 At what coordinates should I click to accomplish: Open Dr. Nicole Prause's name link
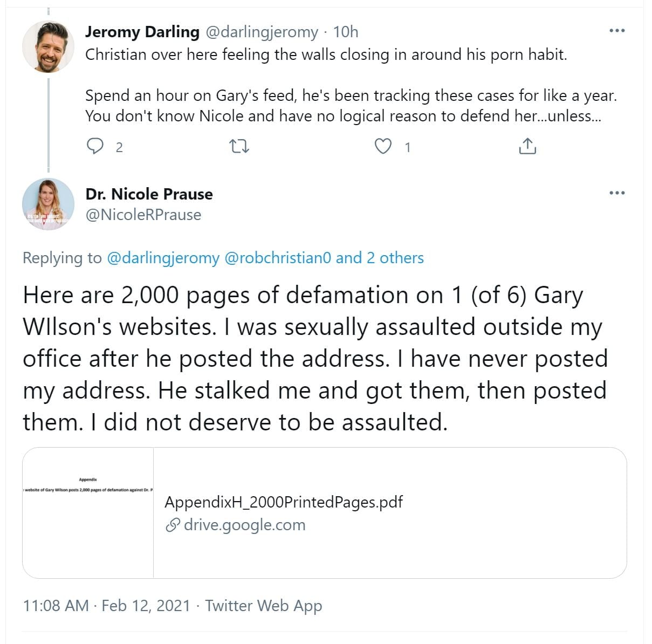(x=149, y=194)
